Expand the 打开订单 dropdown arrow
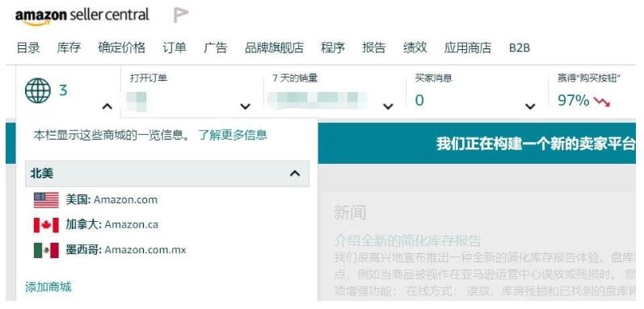 [x=245, y=106]
